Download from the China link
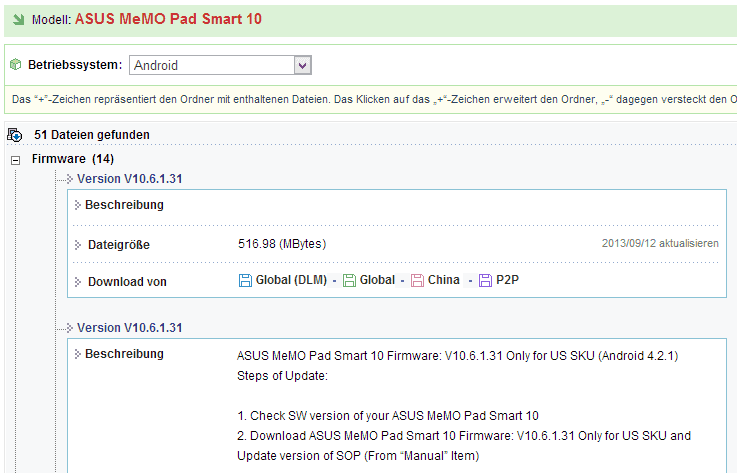This screenshot has width=737, height=473. point(443,280)
